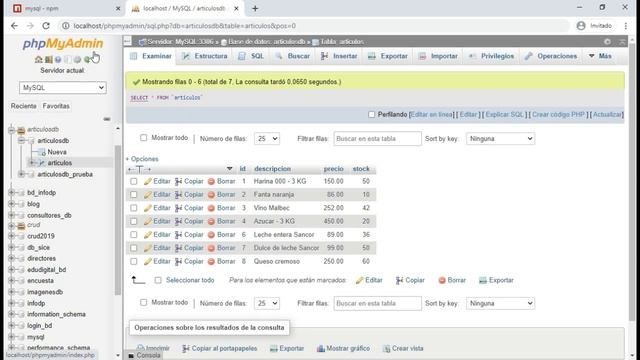Open the Más menu dropdown
This screenshot has height=360, width=640.
tap(600, 56)
